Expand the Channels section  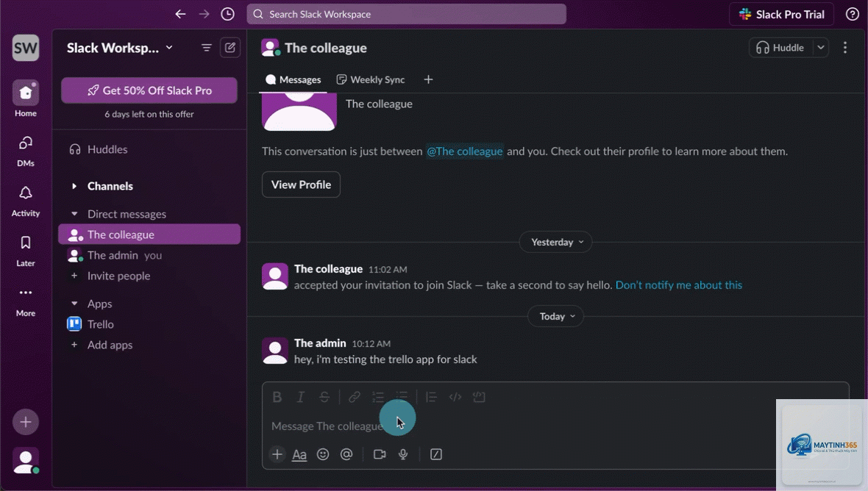[74, 187]
